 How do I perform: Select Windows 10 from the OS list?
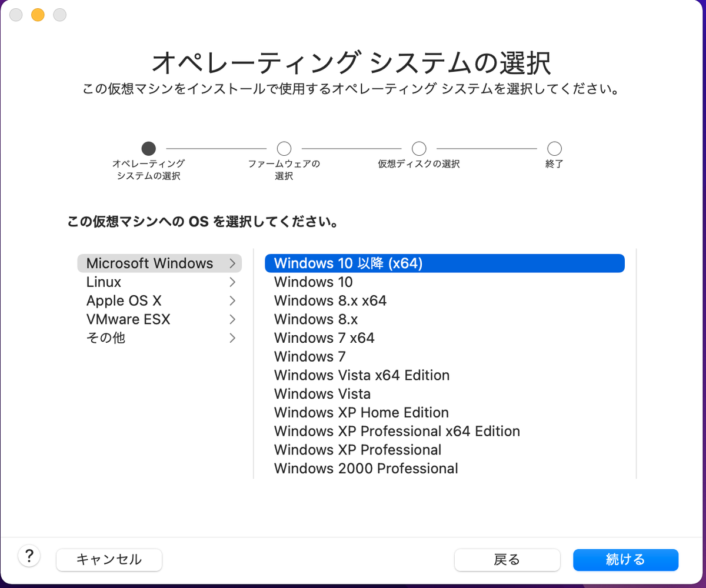tap(313, 282)
